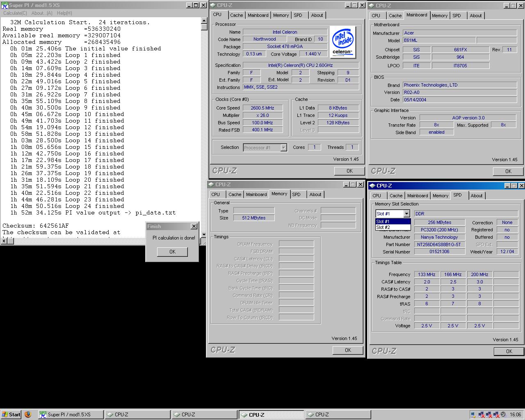
Task: Click the Super PI scrollbar down arrow
Action: 204,235
